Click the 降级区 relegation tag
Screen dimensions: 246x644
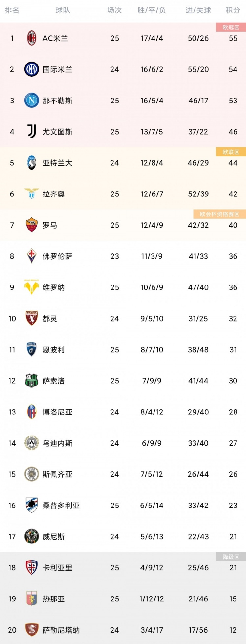pyautogui.click(x=231, y=557)
